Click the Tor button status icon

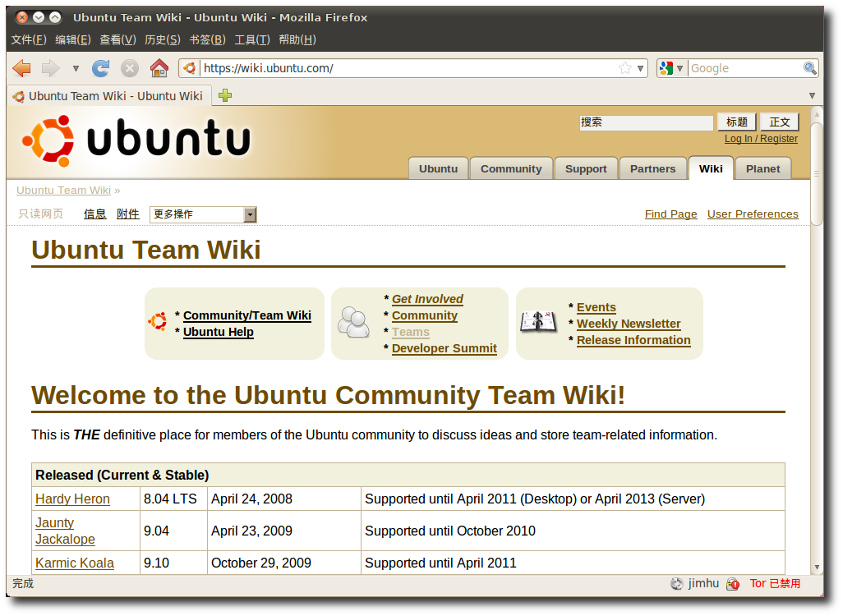point(732,584)
